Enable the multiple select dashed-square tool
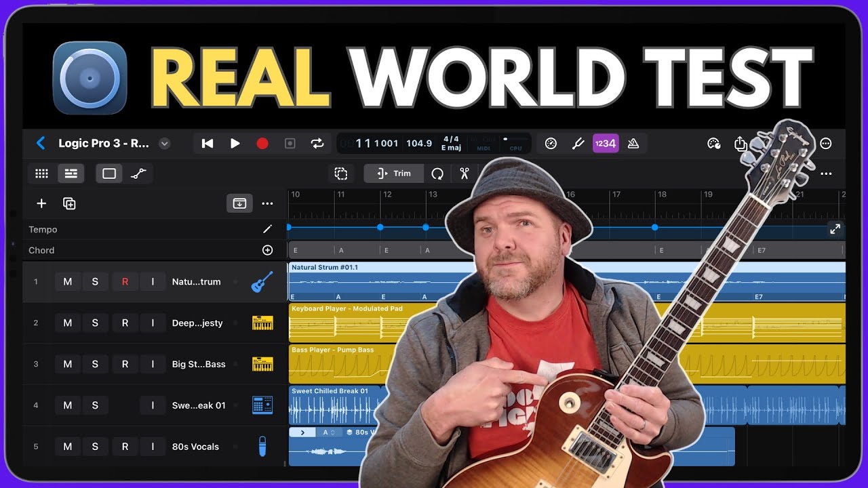 (x=341, y=174)
